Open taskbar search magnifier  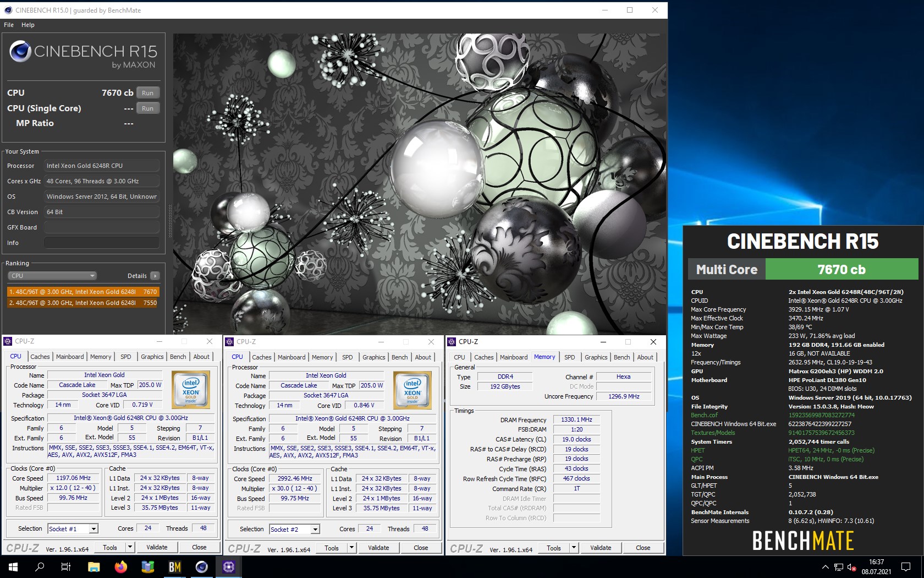[x=40, y=566]
